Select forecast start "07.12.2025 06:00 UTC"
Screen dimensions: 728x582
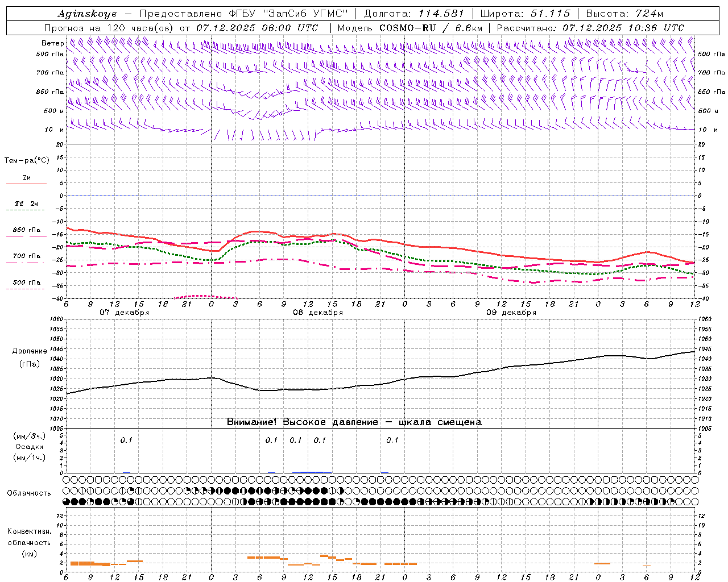coord(257,28)
